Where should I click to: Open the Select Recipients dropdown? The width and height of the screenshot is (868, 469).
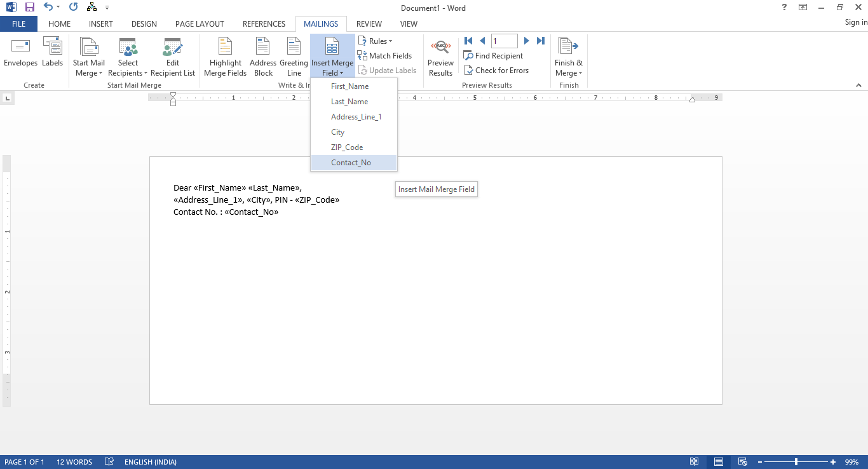coord(128,56)
